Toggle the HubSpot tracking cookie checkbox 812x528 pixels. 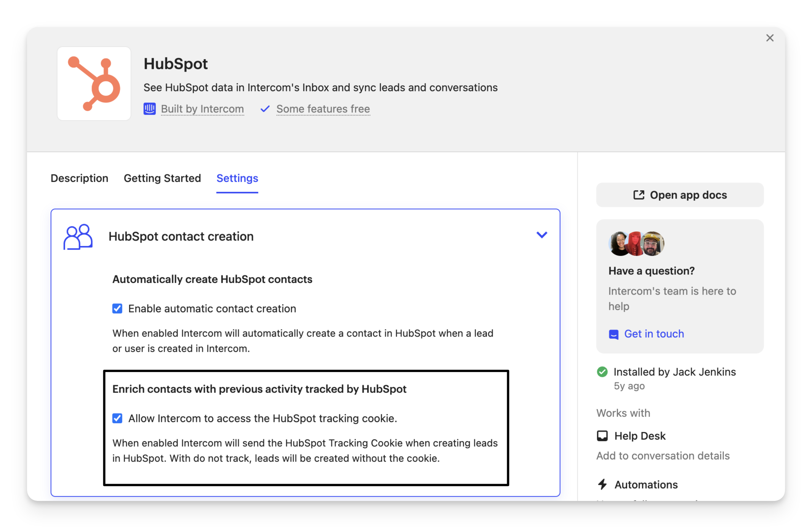tap(117, 418)
